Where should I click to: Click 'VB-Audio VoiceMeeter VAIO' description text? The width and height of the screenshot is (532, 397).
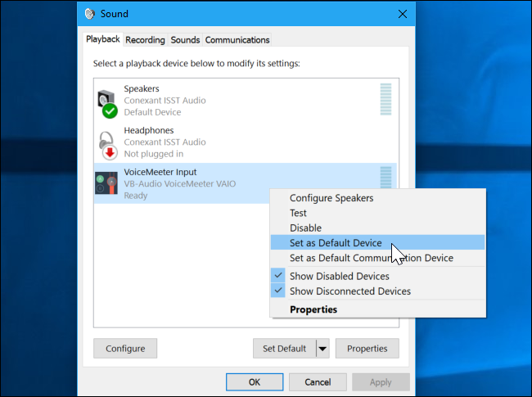[x=180, y=184]
